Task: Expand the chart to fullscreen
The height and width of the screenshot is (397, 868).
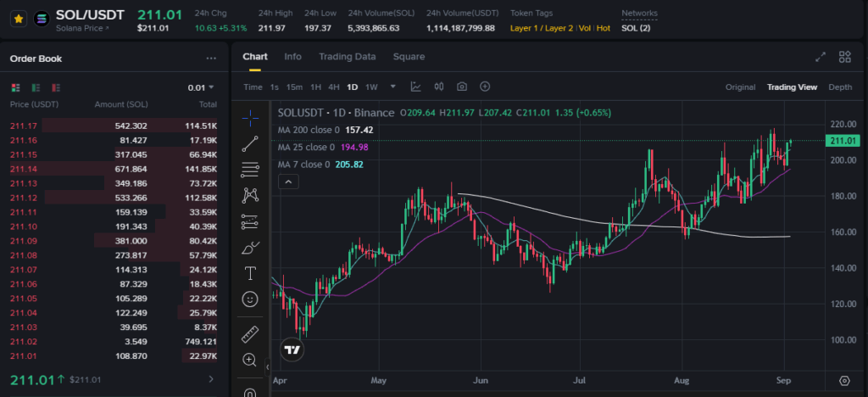Action: click(821, 57)
